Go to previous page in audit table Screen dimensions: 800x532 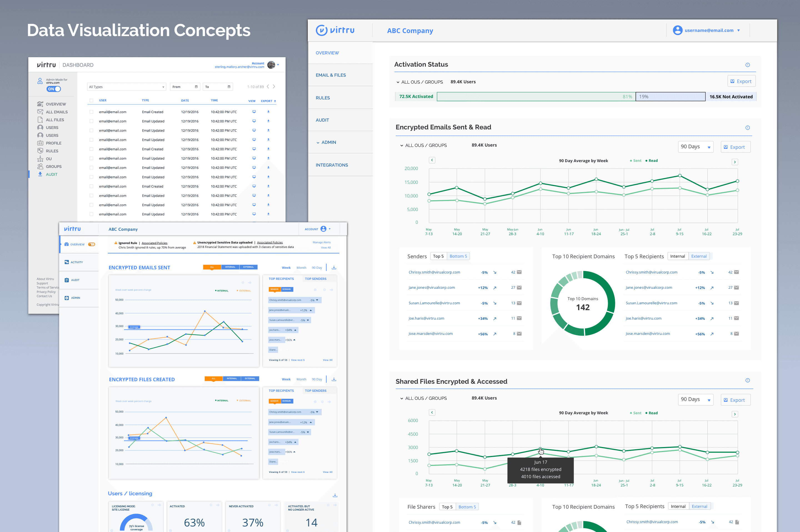pyautogui.click(x=268, y=87)
